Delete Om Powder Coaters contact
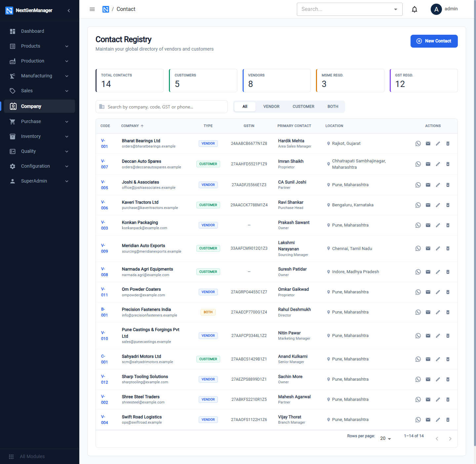Viewport: 476px width, 464px height. [448, 292]
